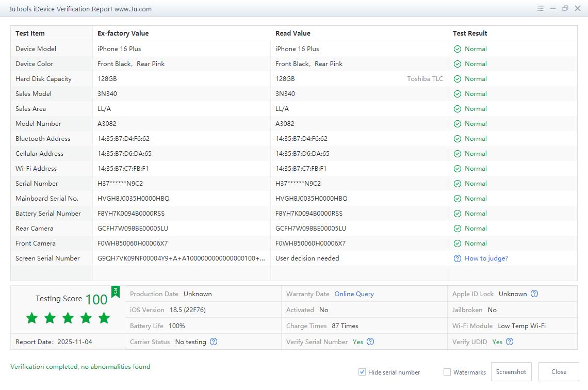Click the five-star rating under Testing Score
Viewport: 588px width, 390px height.
coord(68,318)
